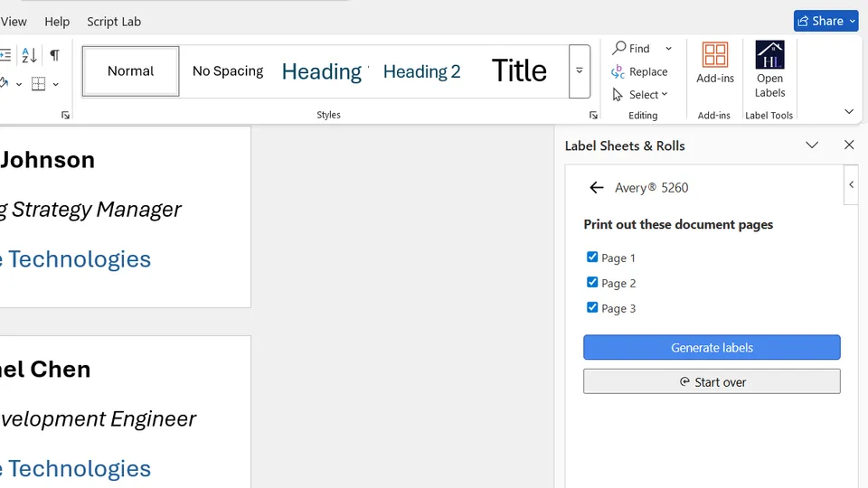Uncheck the Page 1 checkbox

tap(591, 257)
